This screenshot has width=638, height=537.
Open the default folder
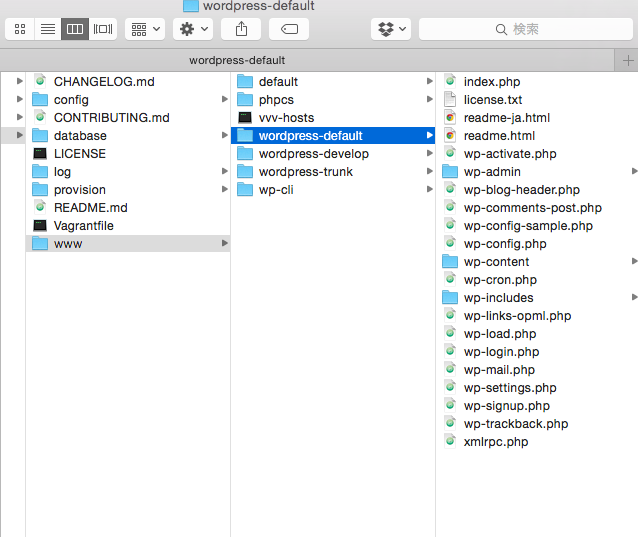(333, 82)
